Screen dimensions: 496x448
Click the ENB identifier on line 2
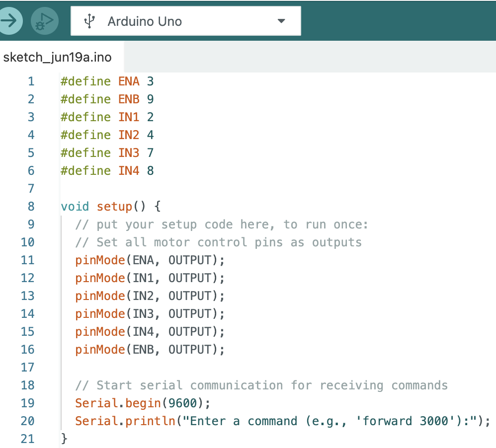click(129, 99)
